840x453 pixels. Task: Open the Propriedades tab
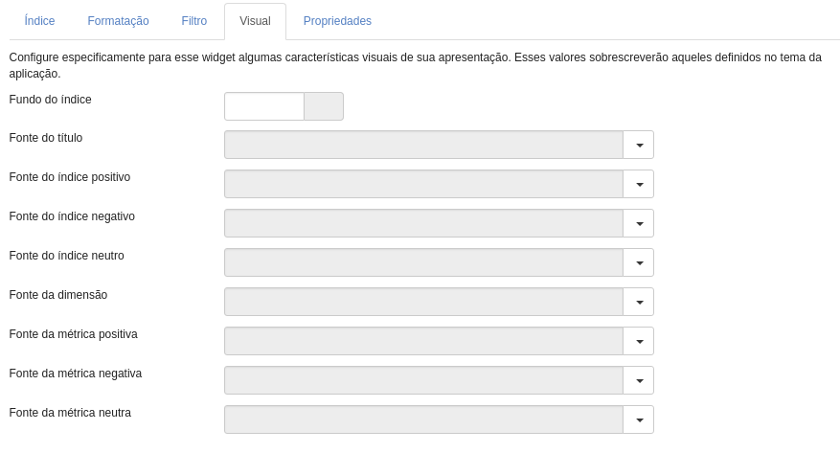tap(338, 21)
